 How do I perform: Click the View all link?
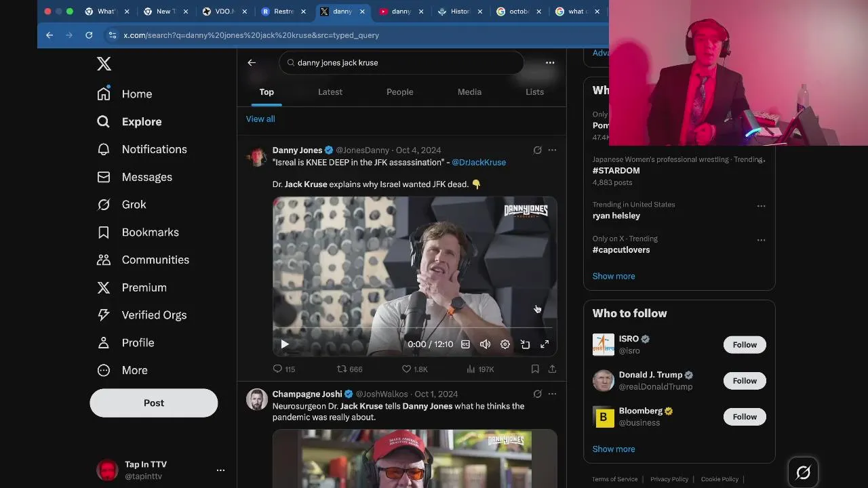260,119
